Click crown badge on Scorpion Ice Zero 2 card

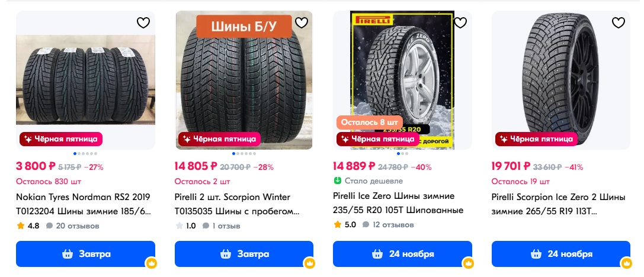pos(626,263)
